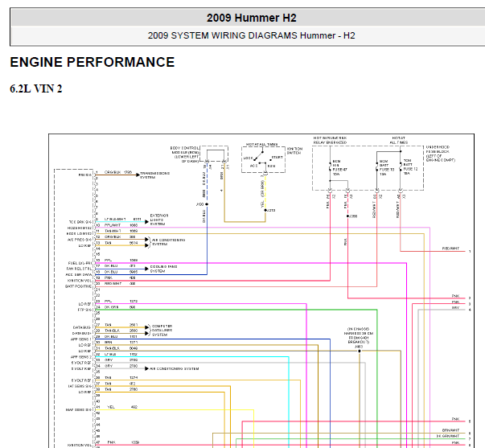Image resolution: width=485 pixels, height=448 pixels.
Task: Click the "TAN/WHT" wire label at pin 11
Action: point(113,231)
